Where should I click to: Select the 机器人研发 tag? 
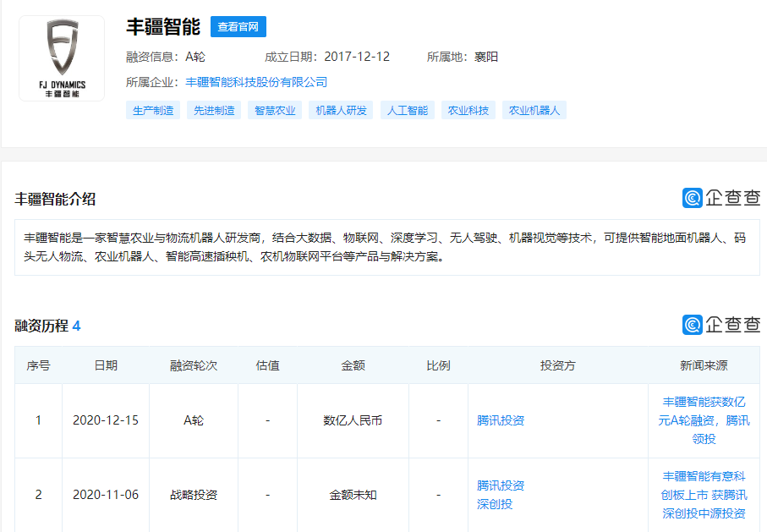(x=341, y=110)
